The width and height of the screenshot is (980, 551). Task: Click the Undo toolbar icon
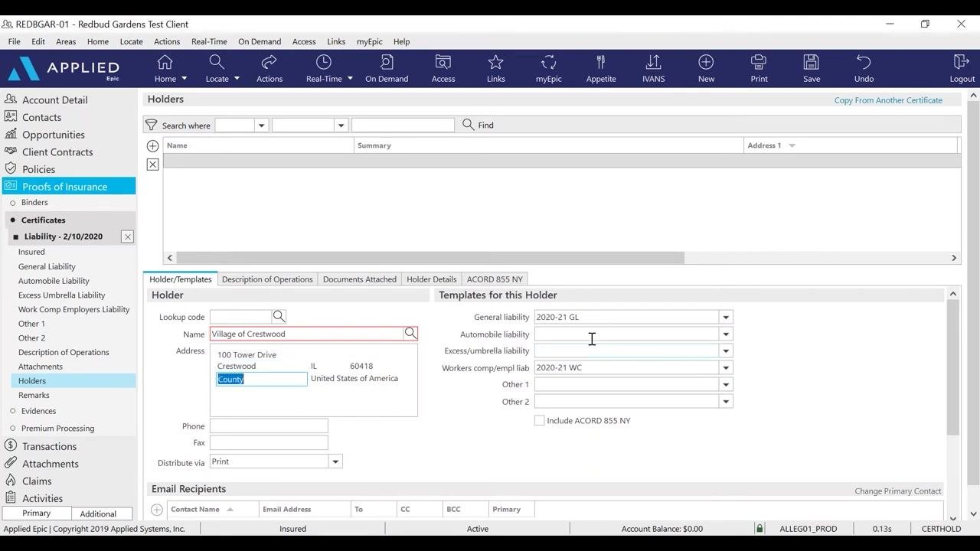coord(864,62)
